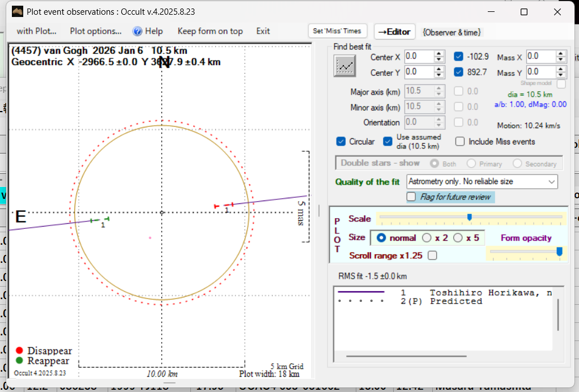Open the Plot options menu
This screenshot has height=392, width=579.
point(96,31)
